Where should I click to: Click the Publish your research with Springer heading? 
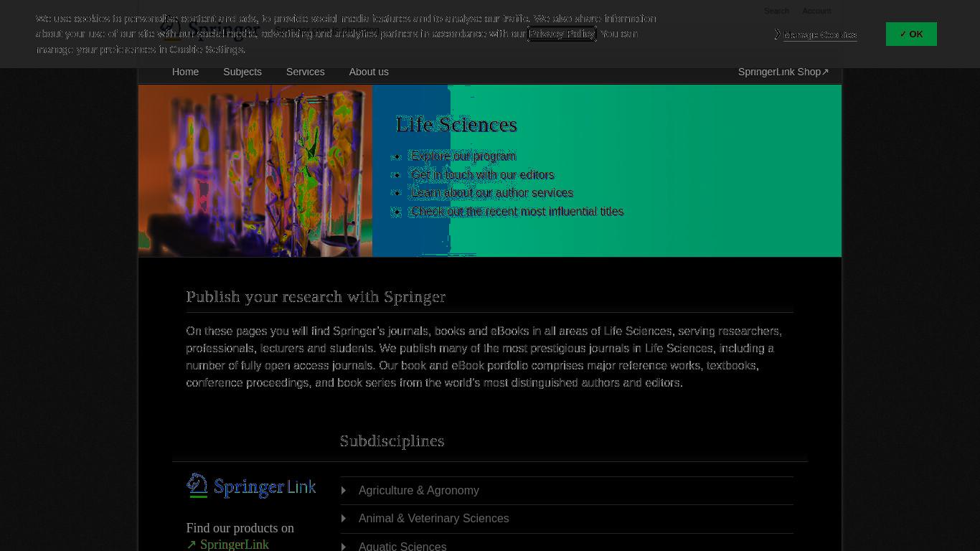[316, 296]
